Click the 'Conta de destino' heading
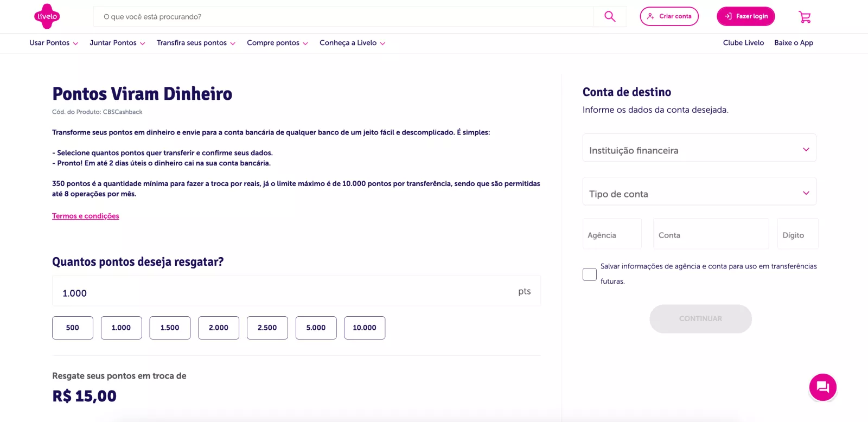Viewport: 868px width, 422px height. pyautogui.click(x=627, y=92)
